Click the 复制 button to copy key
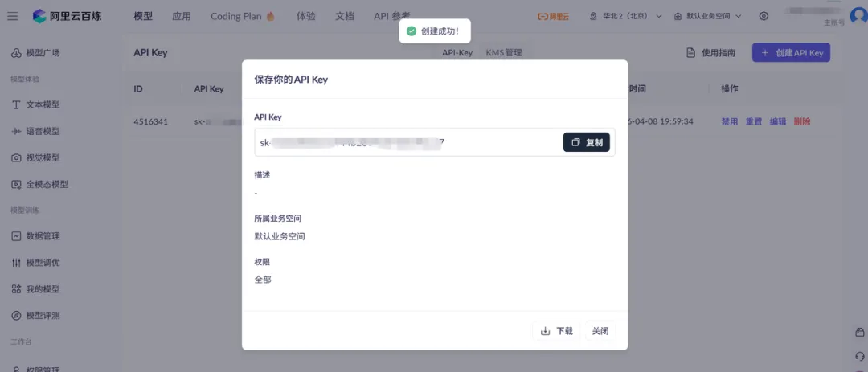Image resolution: width=868 pixels, height=372 pixels. tap(586, 142)
